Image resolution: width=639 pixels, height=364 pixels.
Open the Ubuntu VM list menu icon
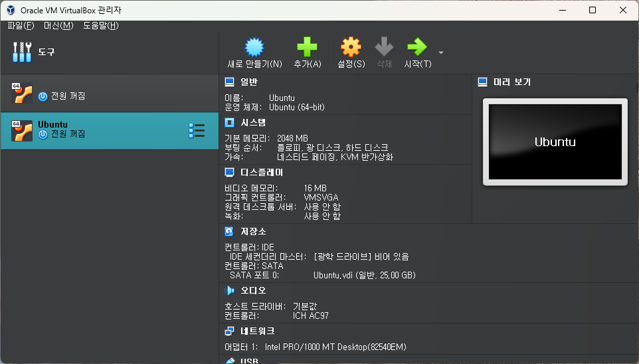click(x=197, y=131)
